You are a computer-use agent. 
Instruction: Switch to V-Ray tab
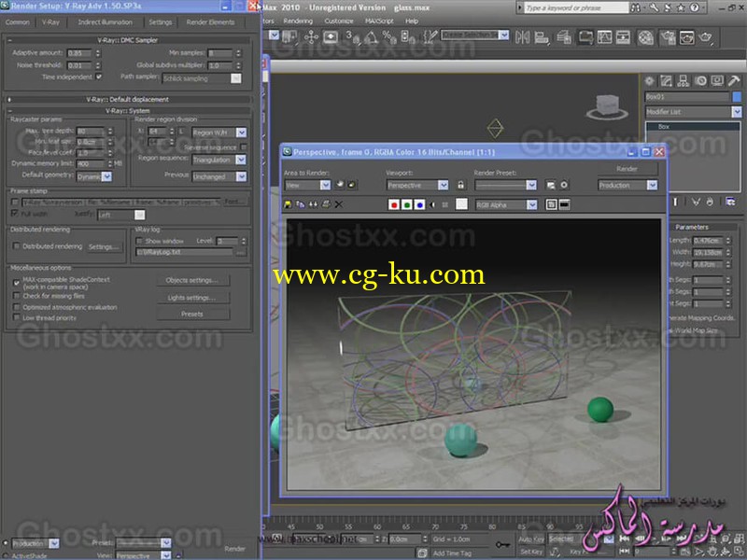(50, 21)
